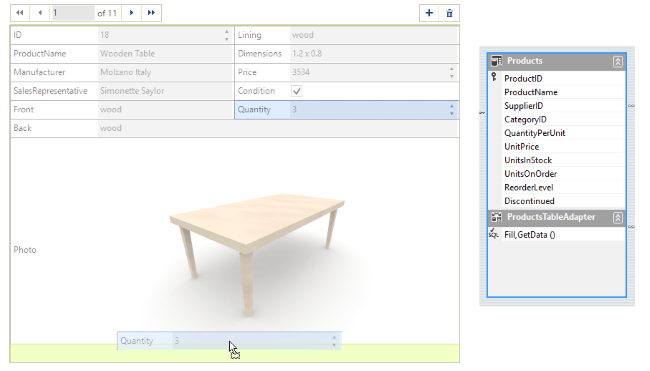Increase the Price value with up spinner
This screenshot has height=371, width=650.
[451, 69]
